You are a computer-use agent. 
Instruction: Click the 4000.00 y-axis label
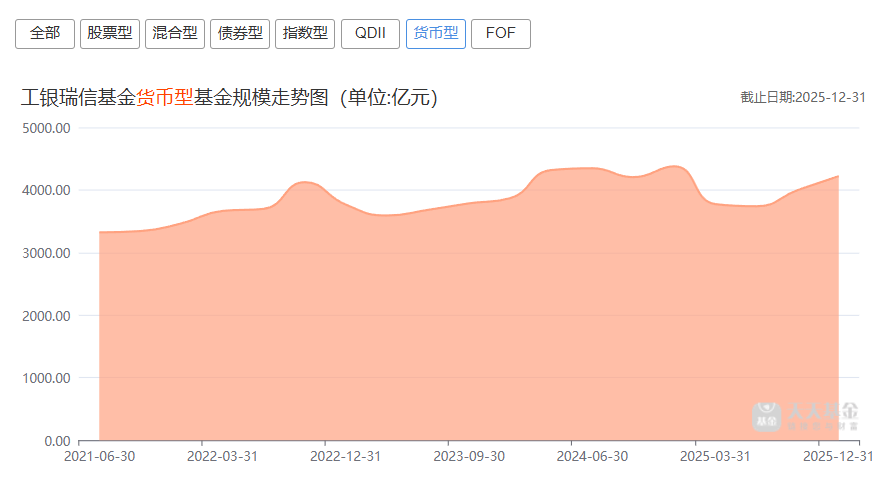[x=46, y=190]
